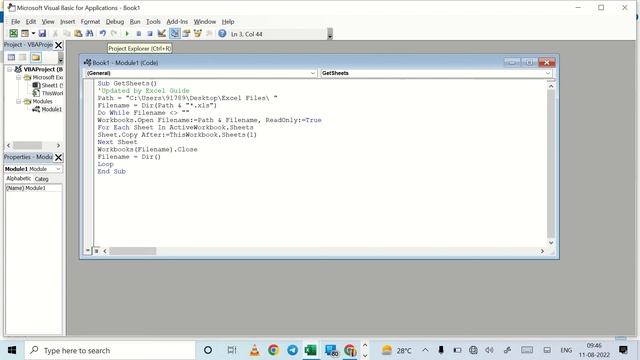Open the Object Browser toolbar icon

(198, 33)
